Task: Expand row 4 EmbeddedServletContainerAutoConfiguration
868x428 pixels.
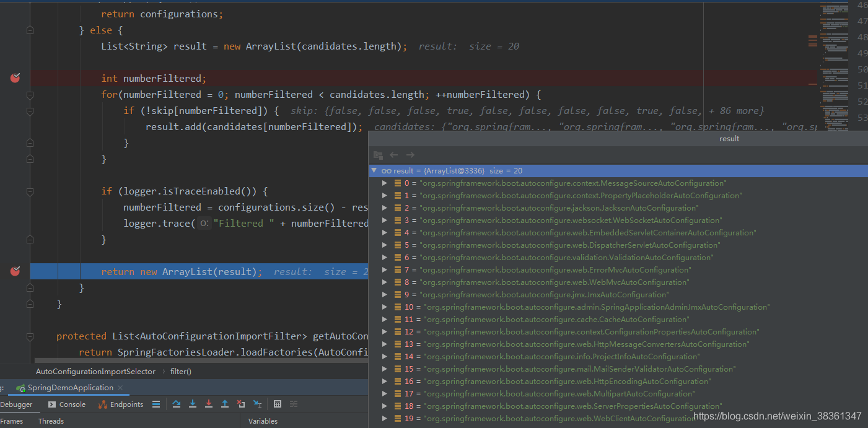Action: pyautogui.click(x=385, y=232)
